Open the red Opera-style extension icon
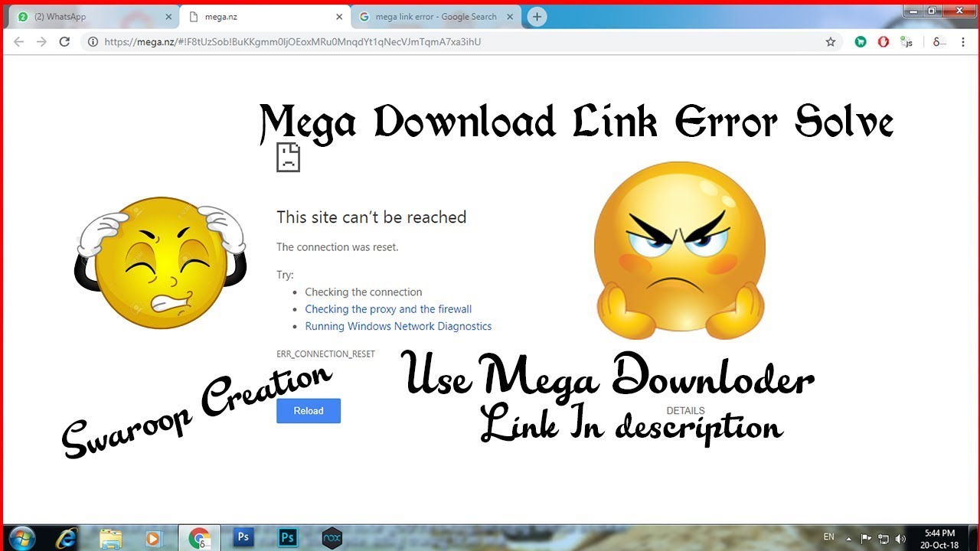The height and width of the screenshot is (551, 980). click(x=884, y=42)
